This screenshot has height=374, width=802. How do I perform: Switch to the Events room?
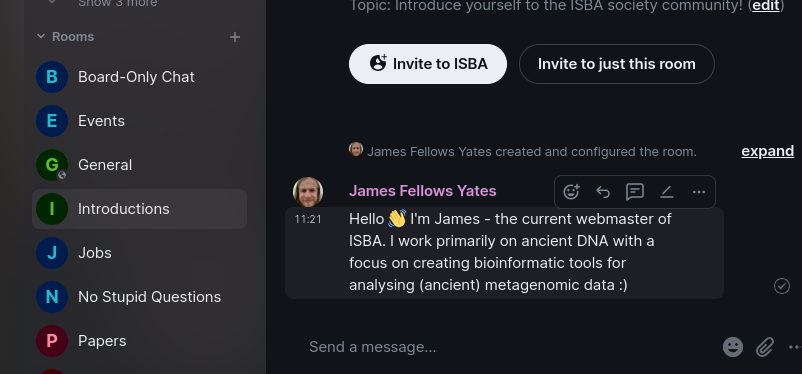(x=139, y=121)
